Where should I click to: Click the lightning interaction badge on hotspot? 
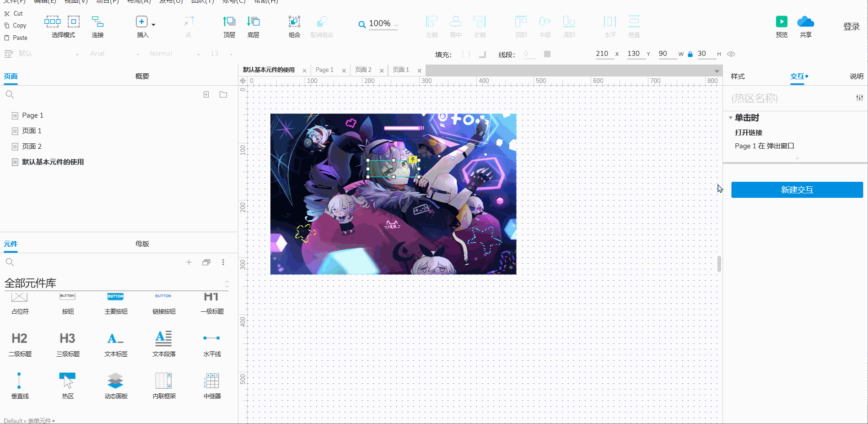pyautogui.click(x=413, y=159)
